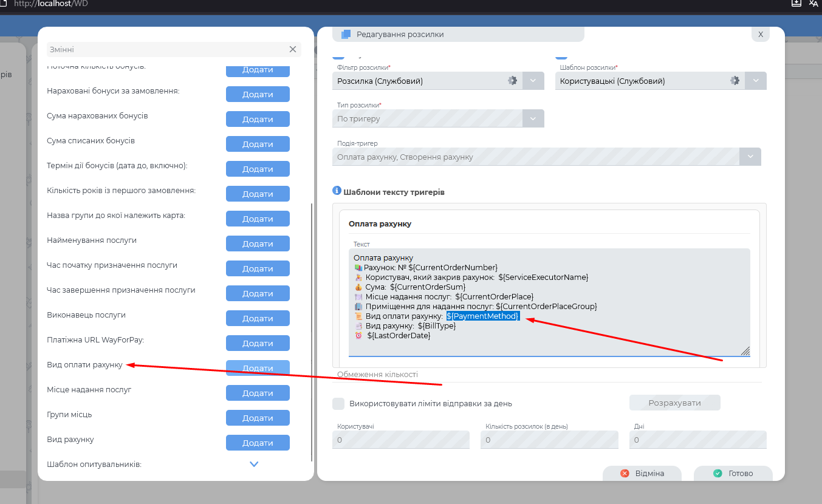Add the Вид оплати рахунку variable
The width and height of the screenshot is (822, 504).
tap(258, 369)
